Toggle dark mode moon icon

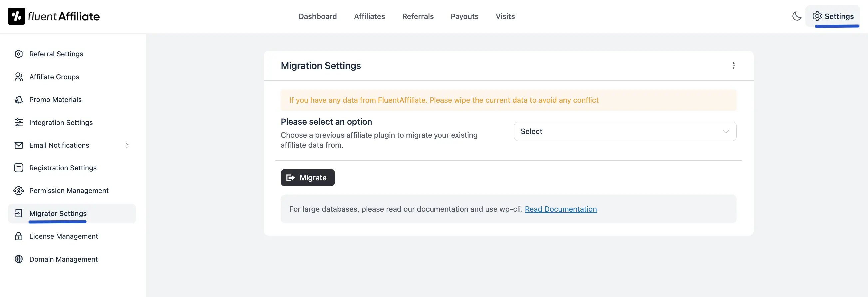(796, 16)
